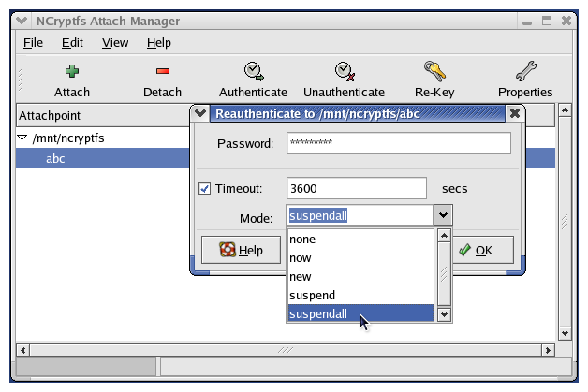This screenshot has height=392, width=588.
Task: Choose 'suspend' in the Mode list
Action: [x=360, y=296]
